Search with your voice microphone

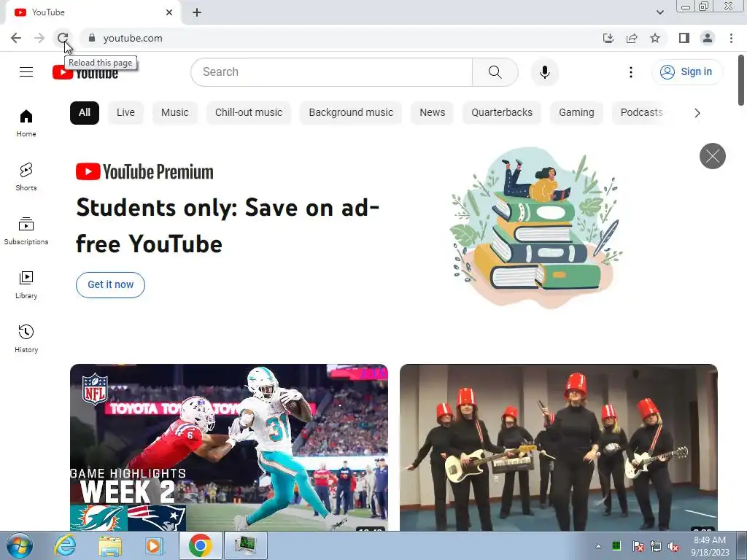544,72
